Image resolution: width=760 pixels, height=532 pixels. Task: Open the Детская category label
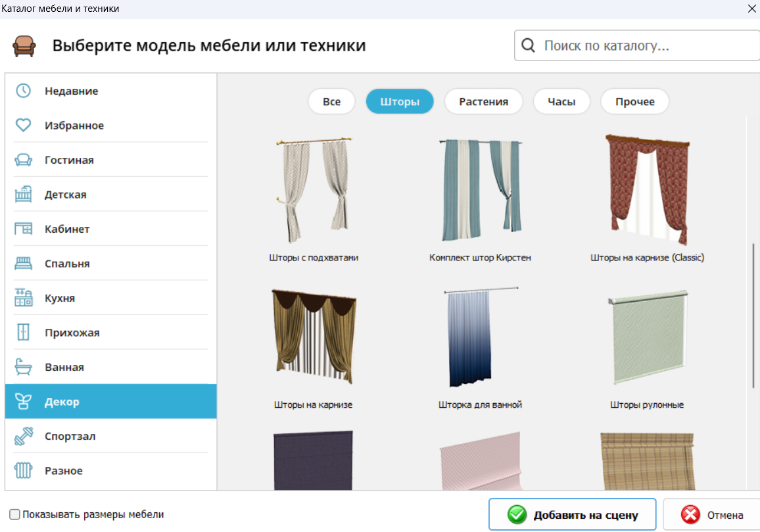point(66,195)
